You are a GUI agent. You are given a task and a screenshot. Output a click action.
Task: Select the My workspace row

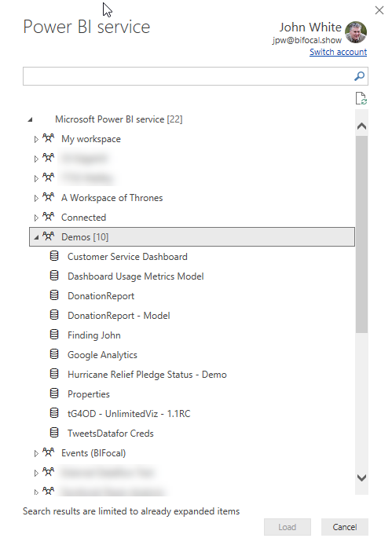(x=192, y=139)
